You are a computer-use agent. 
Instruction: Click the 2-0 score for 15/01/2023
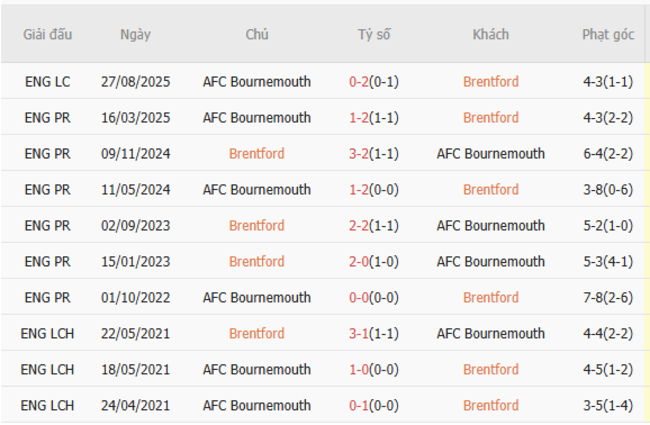point(360,262)
